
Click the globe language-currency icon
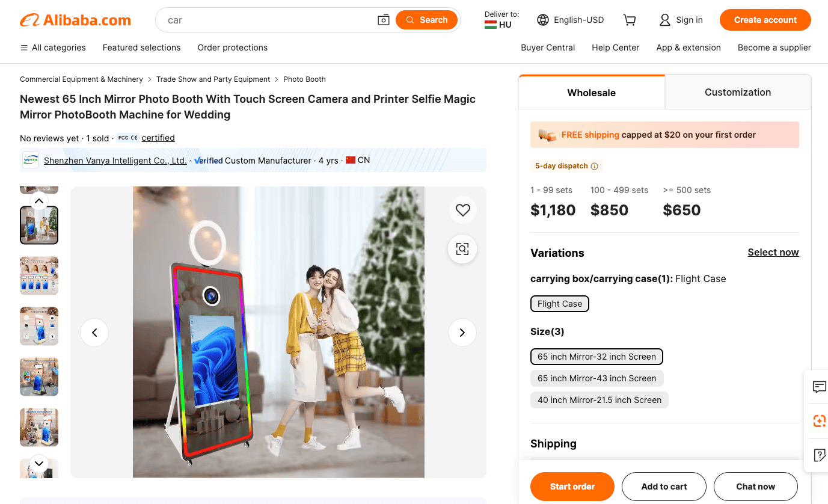click(x=543, y=20)
